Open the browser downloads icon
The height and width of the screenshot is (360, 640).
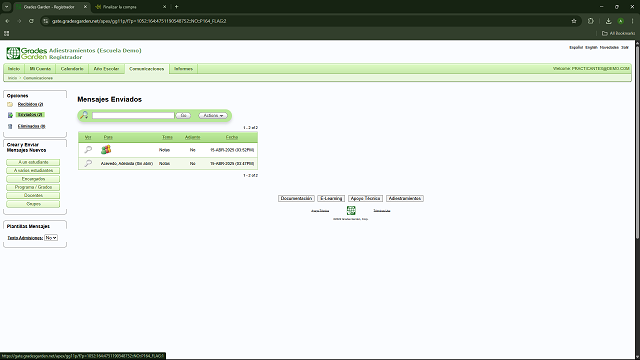click(x=608, y=21)
